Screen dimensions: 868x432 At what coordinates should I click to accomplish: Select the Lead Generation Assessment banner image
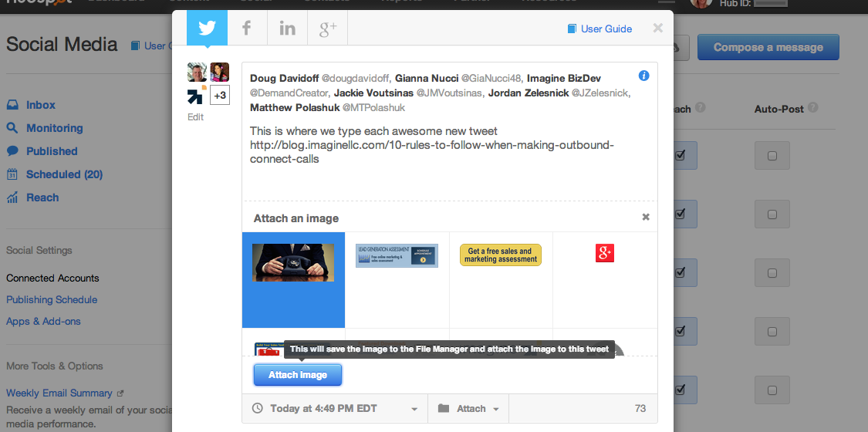point(397,256)
